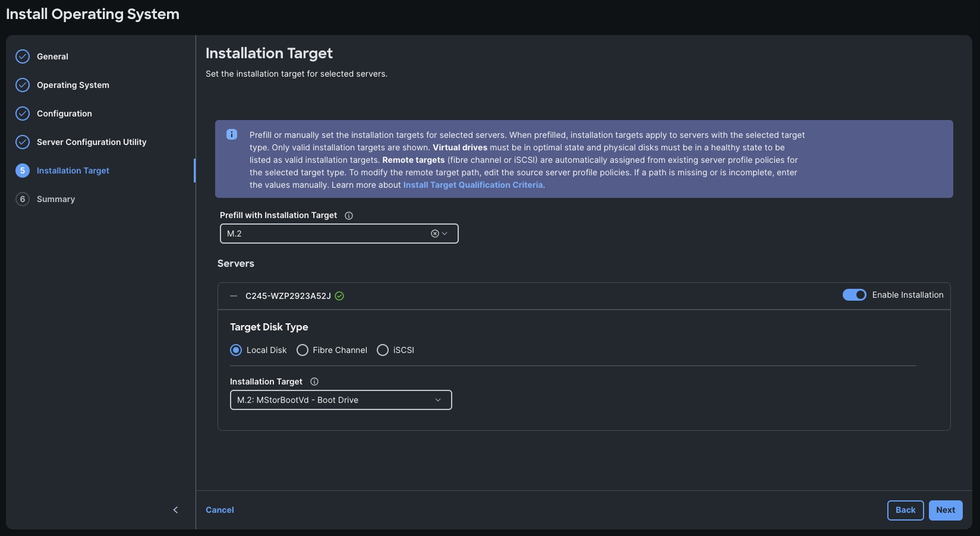Open the M.2 MStorBootVd Installation Target dropdown
Screen dimensions: 980x536
pos(438,399)
